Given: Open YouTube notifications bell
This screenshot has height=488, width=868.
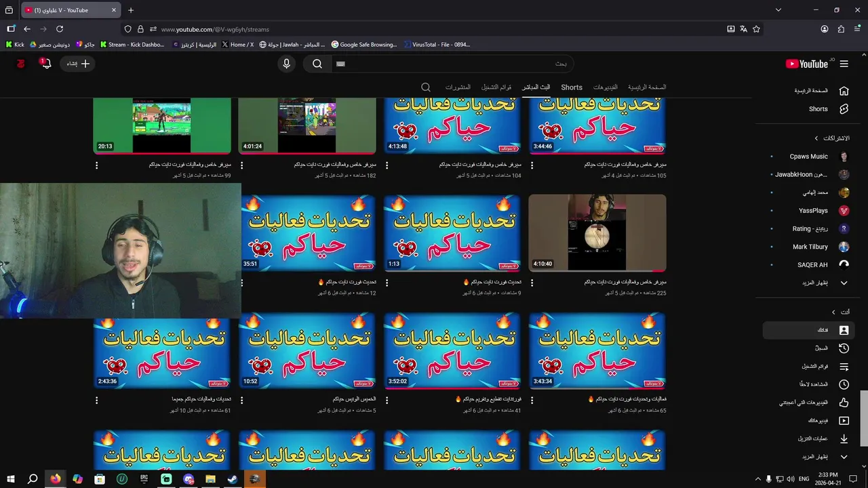Looking at the screenshot, I should 45,64.
